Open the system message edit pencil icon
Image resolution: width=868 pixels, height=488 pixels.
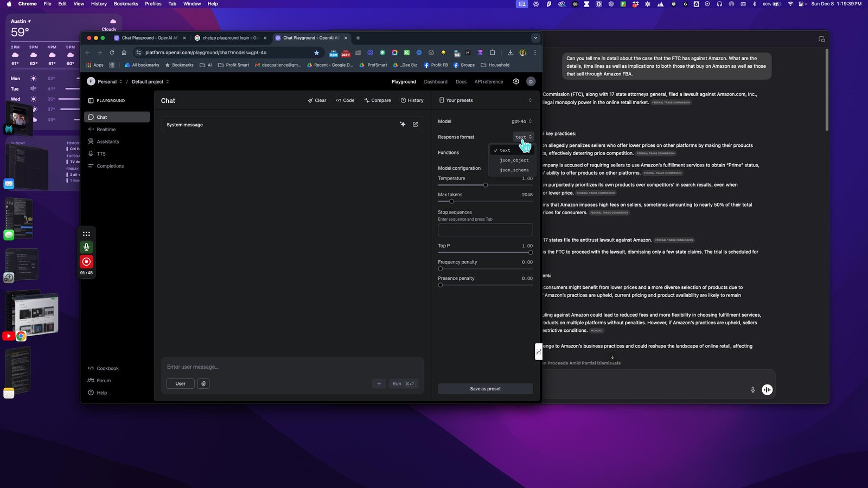click(x=416, y=124)
